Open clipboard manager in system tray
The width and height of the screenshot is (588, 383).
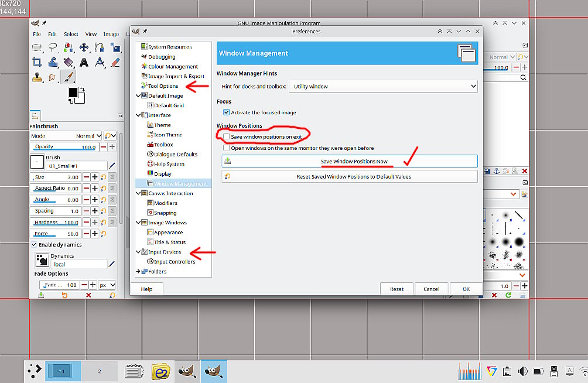(x=507, y=371)
